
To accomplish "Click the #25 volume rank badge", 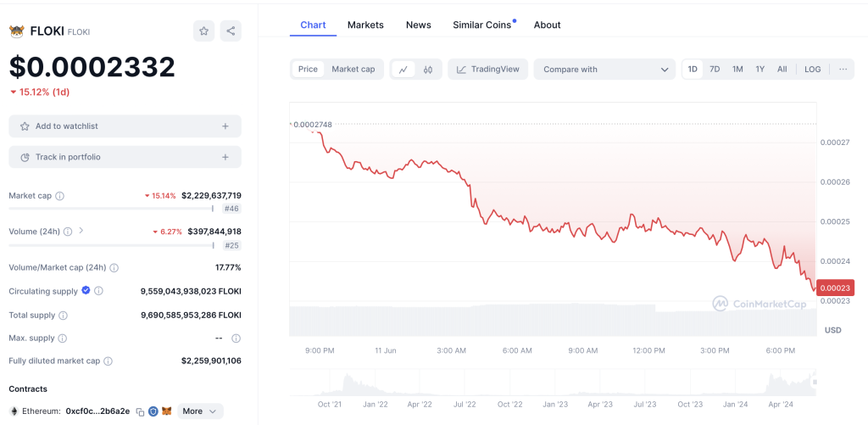I will (x=231, y=245).
